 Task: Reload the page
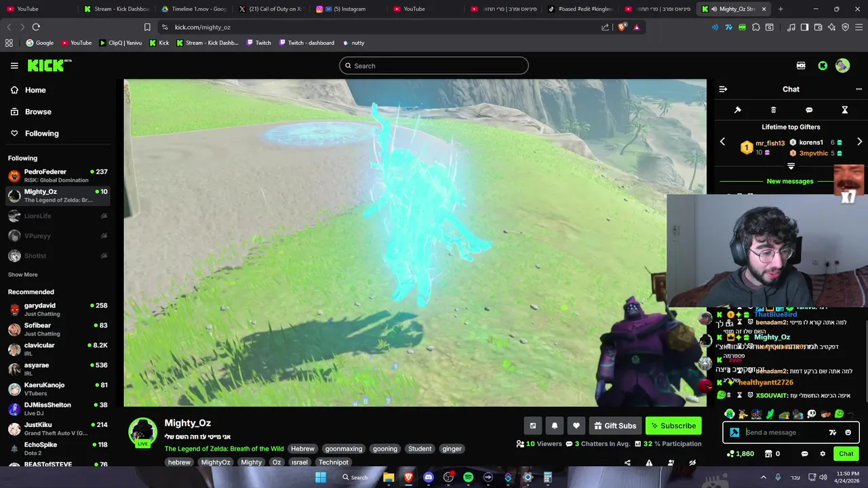pos(36,27)
